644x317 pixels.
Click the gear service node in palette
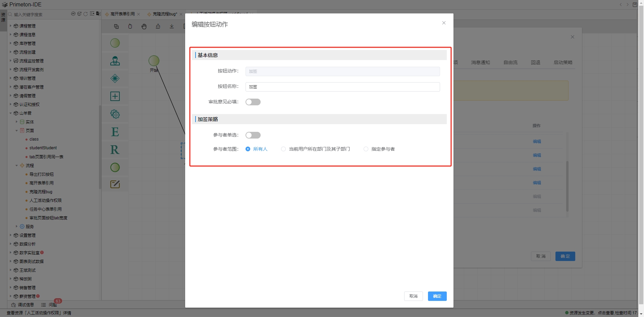(115, 114)
